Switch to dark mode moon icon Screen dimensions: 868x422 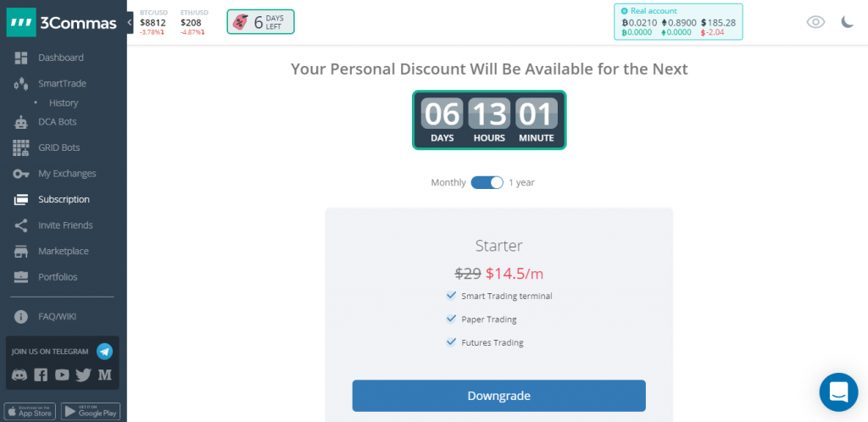point(848,22)
